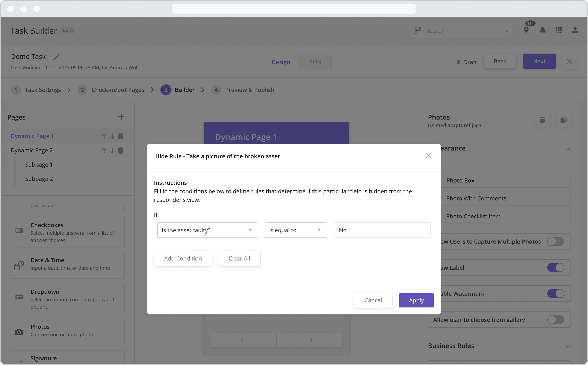Click the Checkboxes field icon

[19, 231]
